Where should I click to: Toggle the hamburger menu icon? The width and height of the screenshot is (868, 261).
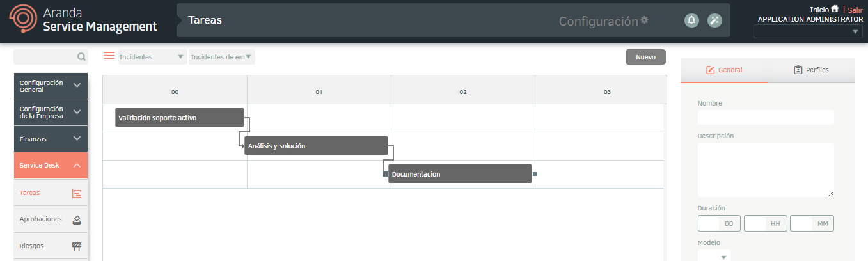point(109,56)
